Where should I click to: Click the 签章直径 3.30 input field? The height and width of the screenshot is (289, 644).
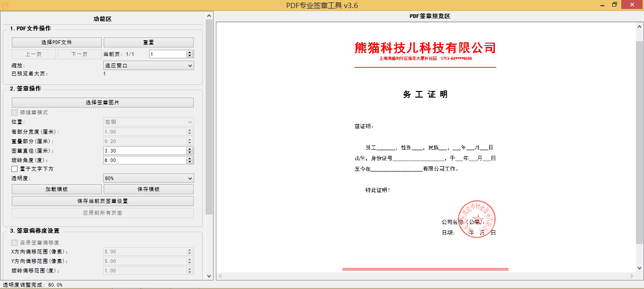pos(145,151)
